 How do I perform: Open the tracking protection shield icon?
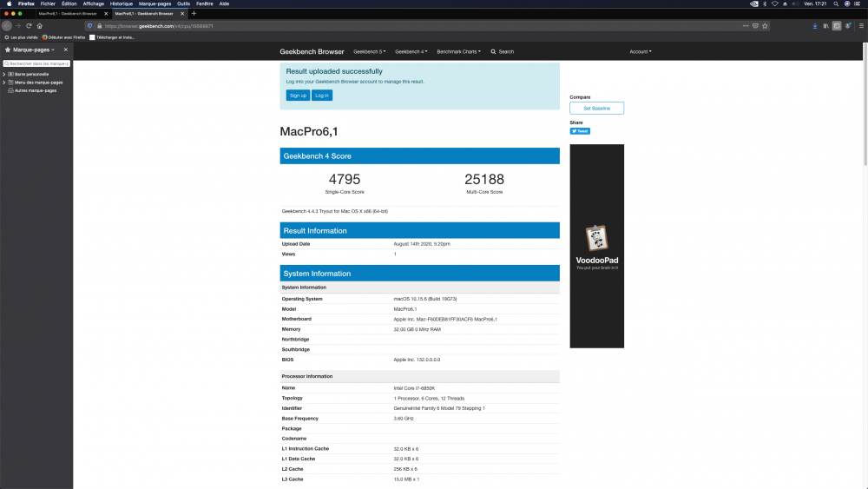click(x=89, y=26)
